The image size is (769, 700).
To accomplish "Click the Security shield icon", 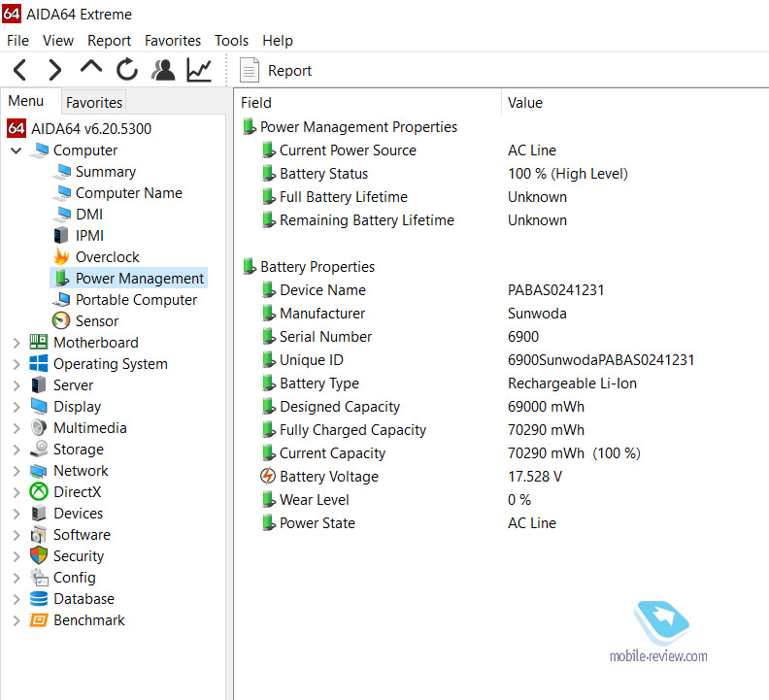I will [x=39, y=555].
